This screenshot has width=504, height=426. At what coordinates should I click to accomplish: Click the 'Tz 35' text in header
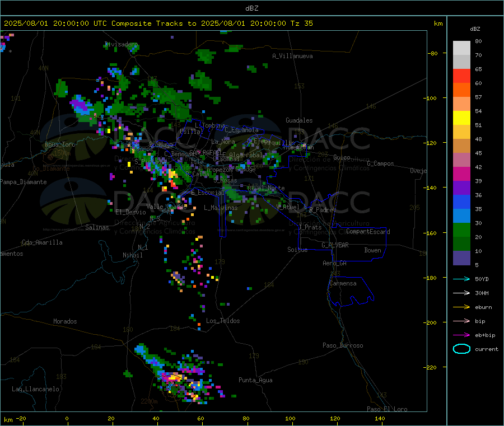(301, 24)
